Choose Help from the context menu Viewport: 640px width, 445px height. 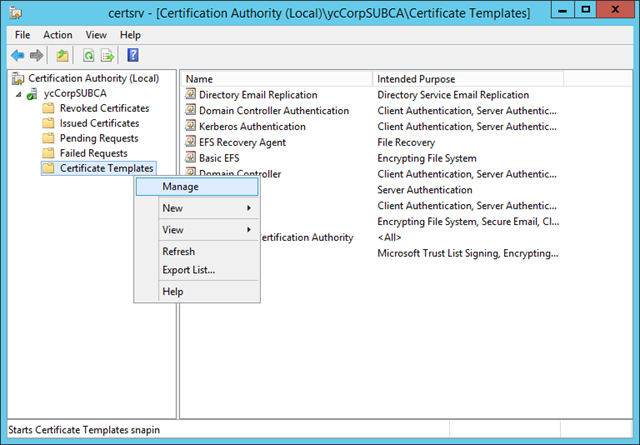[x=197, y=291]
